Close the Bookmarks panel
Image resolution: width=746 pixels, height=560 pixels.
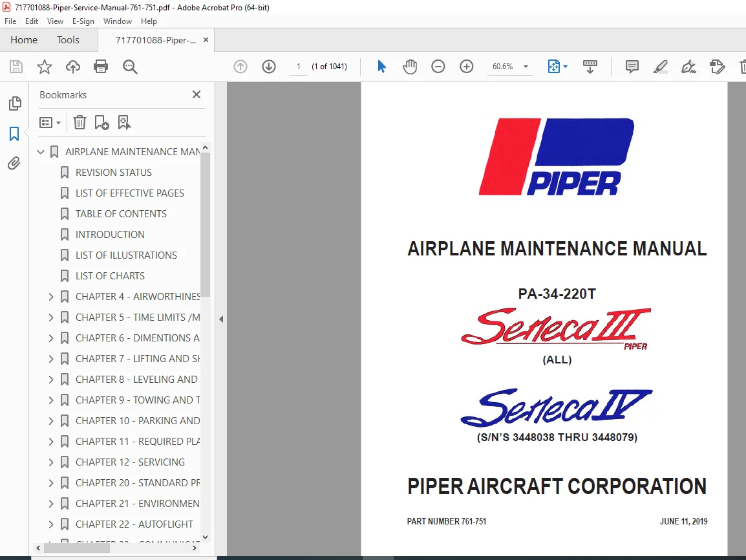(x=197, y=94)
